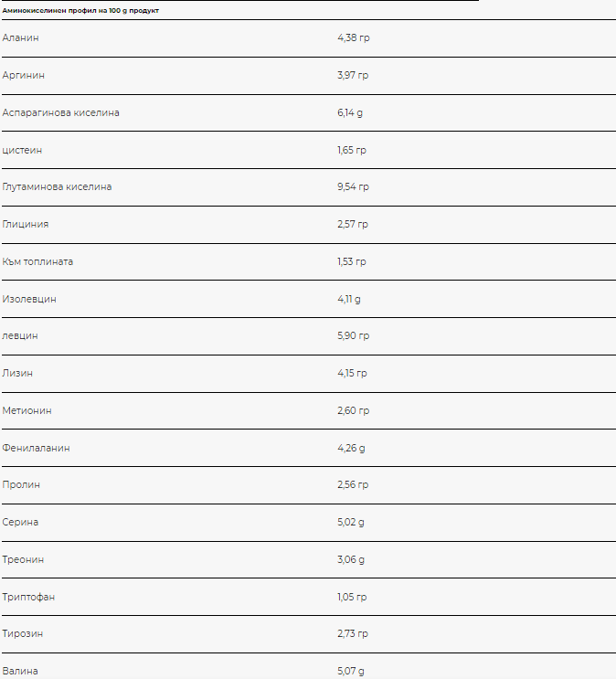Click the Лизин row label
The image size is (616, 679).
pyautogui.click(x=17, y=373)
